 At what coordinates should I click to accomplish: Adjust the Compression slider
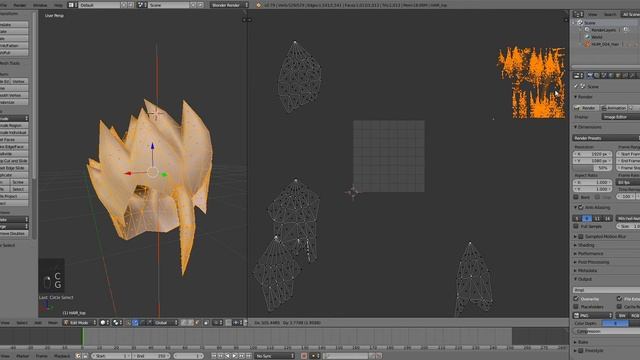tap(606, 331)
